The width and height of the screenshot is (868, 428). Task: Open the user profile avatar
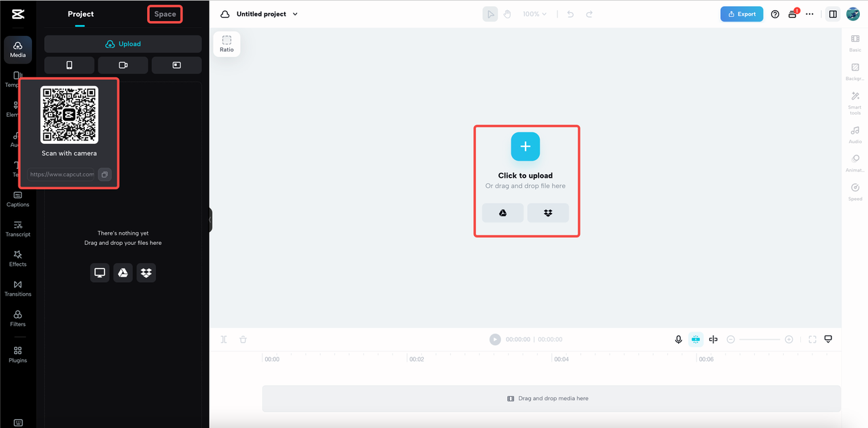pos(852,14)
